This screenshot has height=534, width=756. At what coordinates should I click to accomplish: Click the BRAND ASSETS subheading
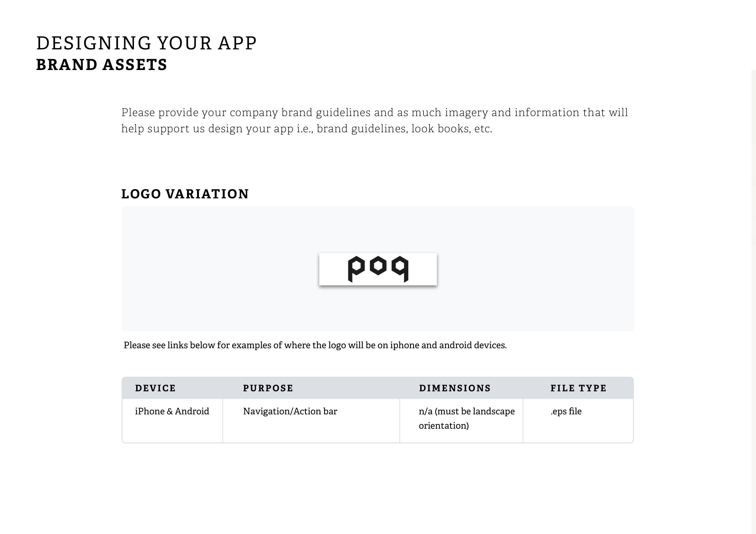(x=102, y=65)
